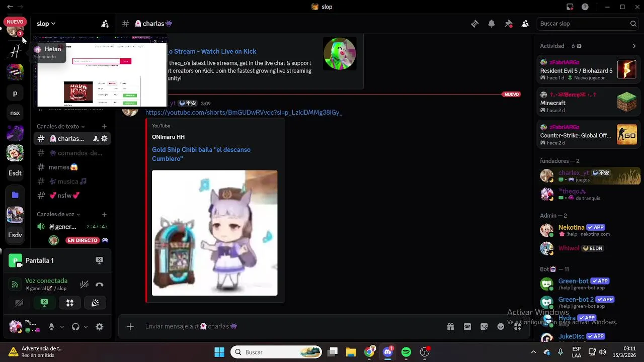The image size is (644, 362).
Task: Open the YouTube shorts URL link
Action: (x=244, y=113)
